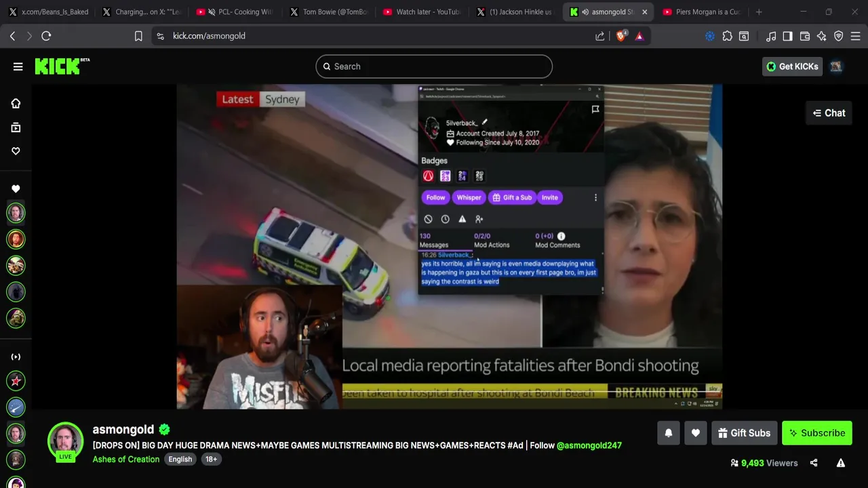The width and height of the screenshot is (868, 488).
Task: Switch to Watch later - YouTube tab
Action: [422, 12]
